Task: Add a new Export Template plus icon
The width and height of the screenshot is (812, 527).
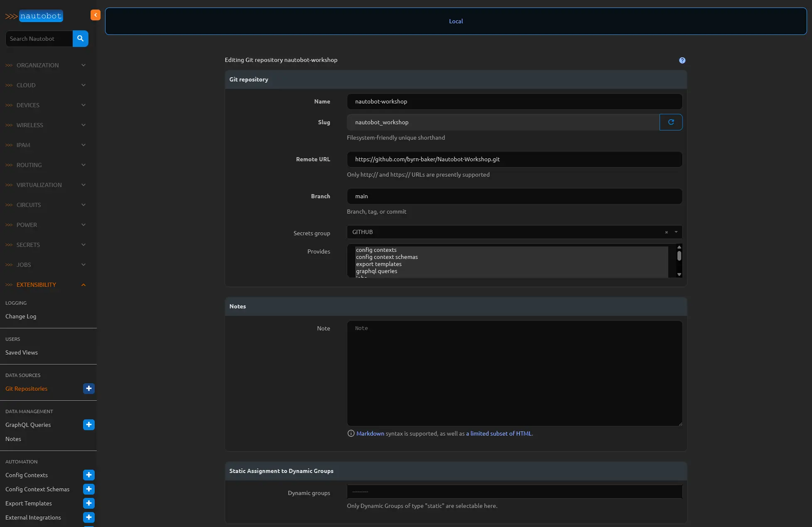Action: (x=89, y=503)
